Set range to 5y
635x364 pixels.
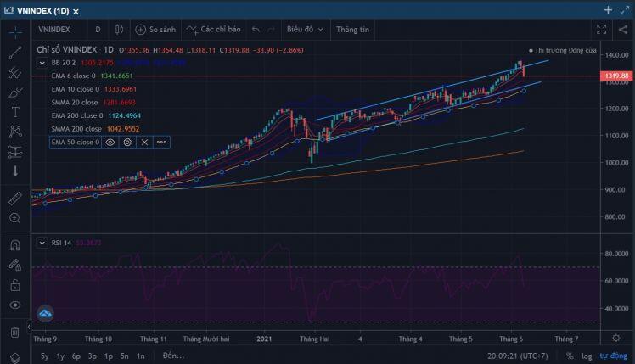[x=44, y=356]
